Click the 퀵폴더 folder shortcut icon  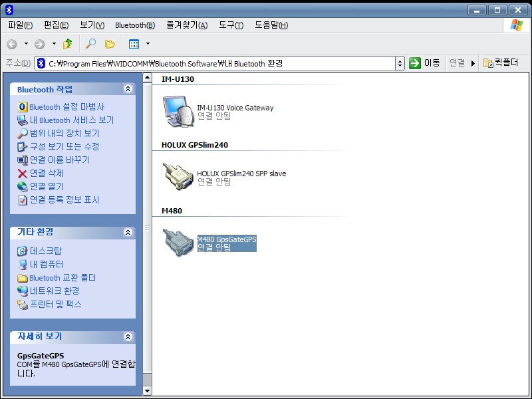pyautogui.click(x=488, y=63)
